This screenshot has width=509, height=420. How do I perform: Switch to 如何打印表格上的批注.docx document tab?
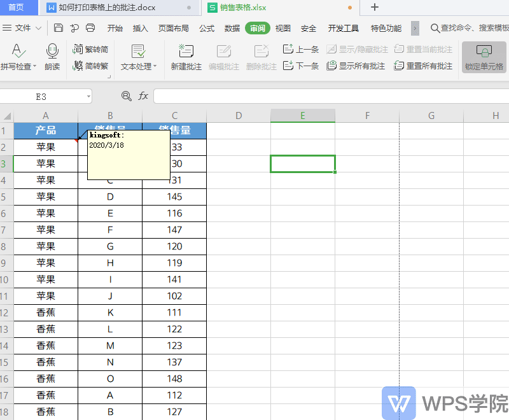click(x=120, y=8)
